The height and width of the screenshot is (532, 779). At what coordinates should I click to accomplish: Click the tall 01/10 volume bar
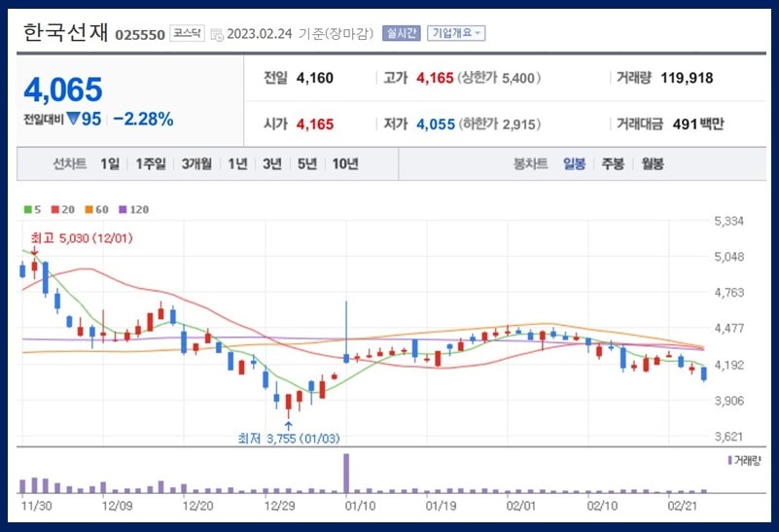point(346,473)
